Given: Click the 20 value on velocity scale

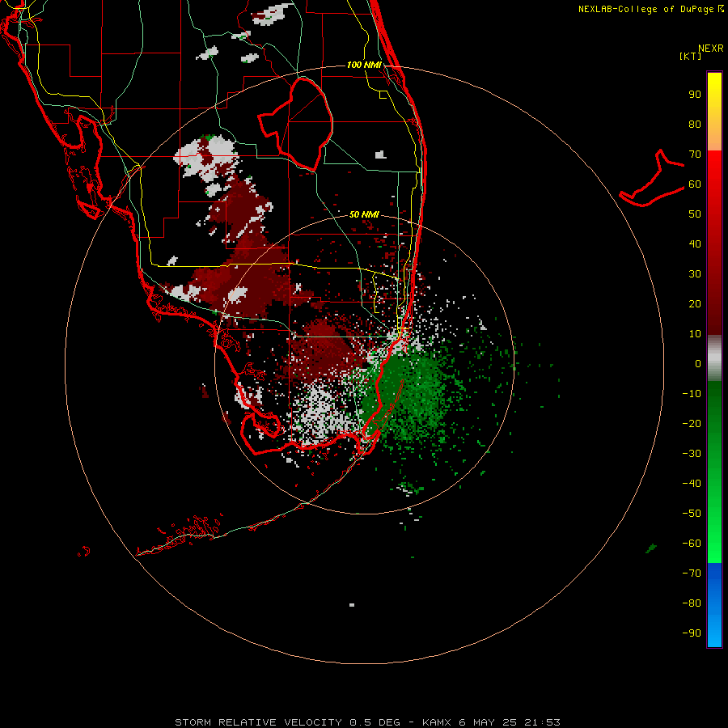Looking at the screenshot, I should [x=695, y=303].
